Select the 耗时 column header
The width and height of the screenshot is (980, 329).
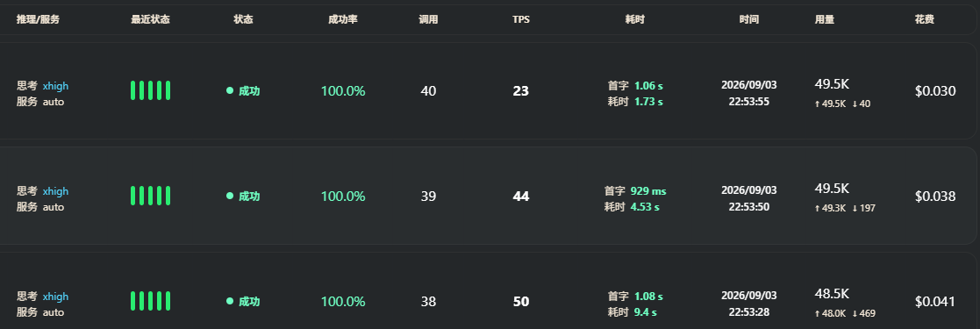pos(634,19)
